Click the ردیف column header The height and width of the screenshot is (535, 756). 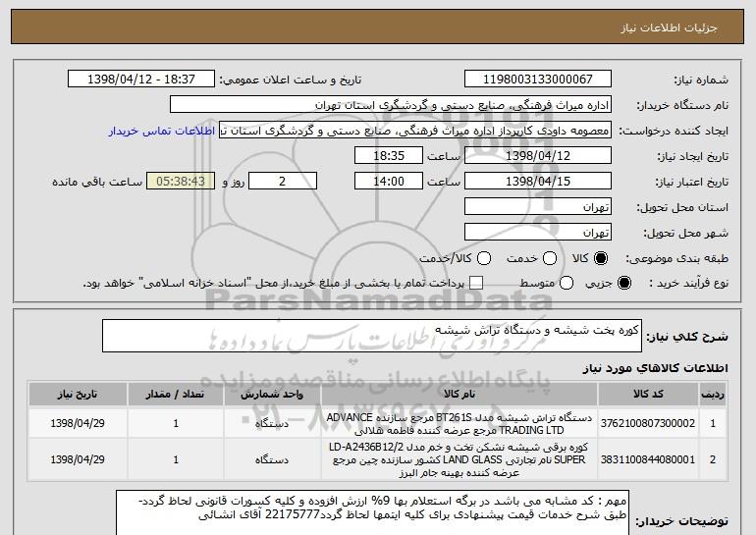click(713, 395)
